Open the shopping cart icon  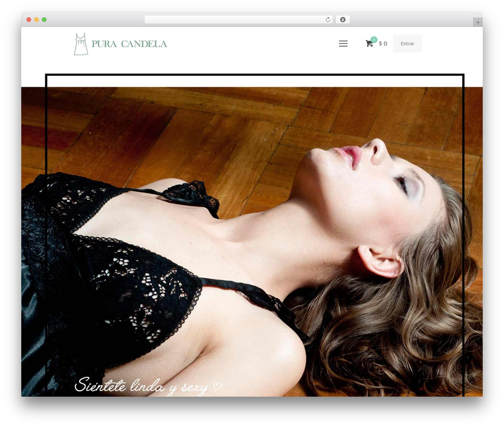pos(369,44)
